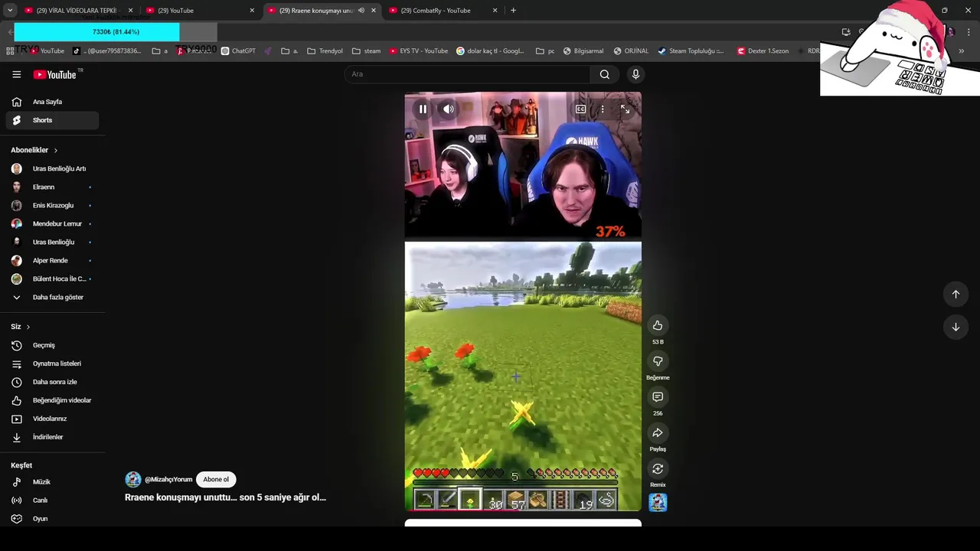Open the @MizahçıYorum channel name

click(168, 480)
